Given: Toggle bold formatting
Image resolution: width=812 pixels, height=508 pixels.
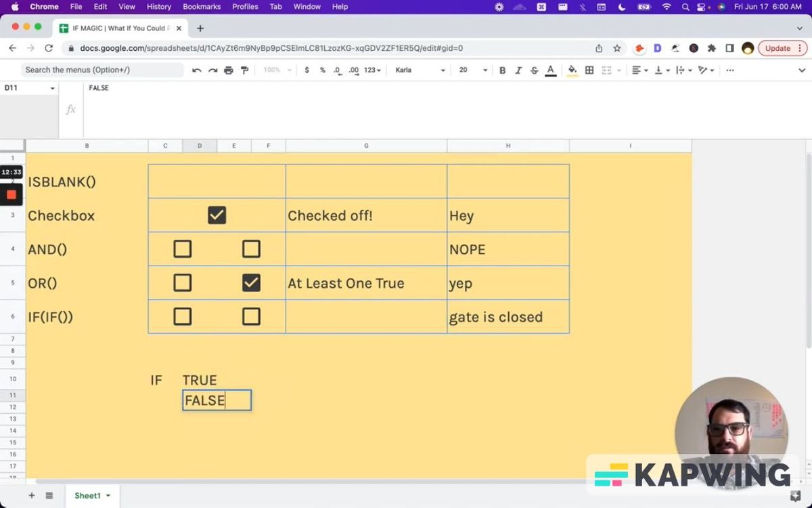Looking at the screenshot, I should (502, 70).
